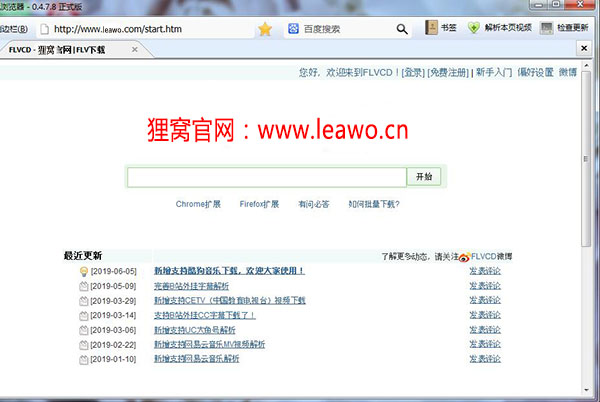Close the FLVCD tab with its X
This screenshot has height=402, width=600.
[135, 49]
